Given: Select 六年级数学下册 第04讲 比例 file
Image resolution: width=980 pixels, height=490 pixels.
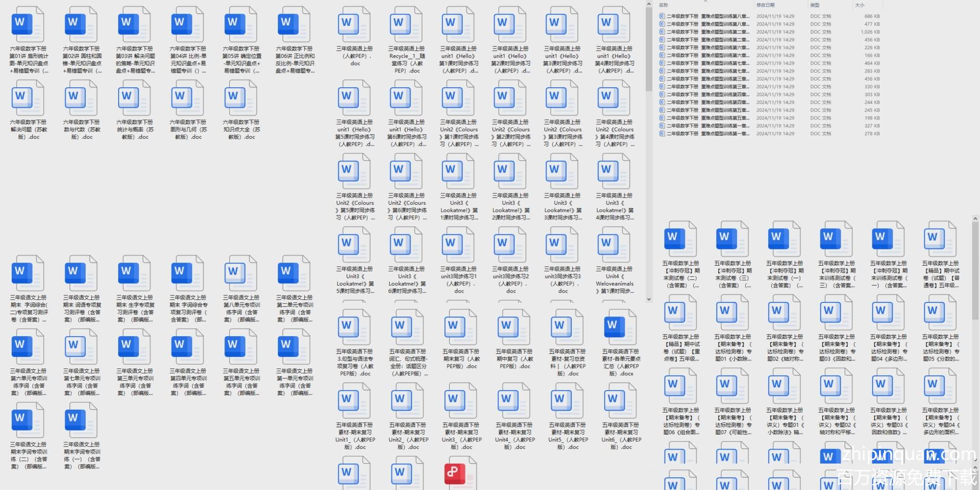Looking at the screenshot, I should pos(188,40).
